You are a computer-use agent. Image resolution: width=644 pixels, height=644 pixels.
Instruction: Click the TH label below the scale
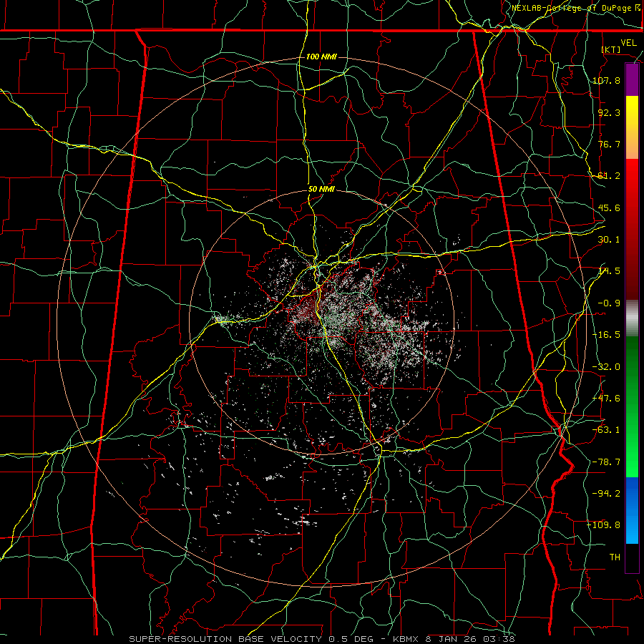(x=615, y=557)
